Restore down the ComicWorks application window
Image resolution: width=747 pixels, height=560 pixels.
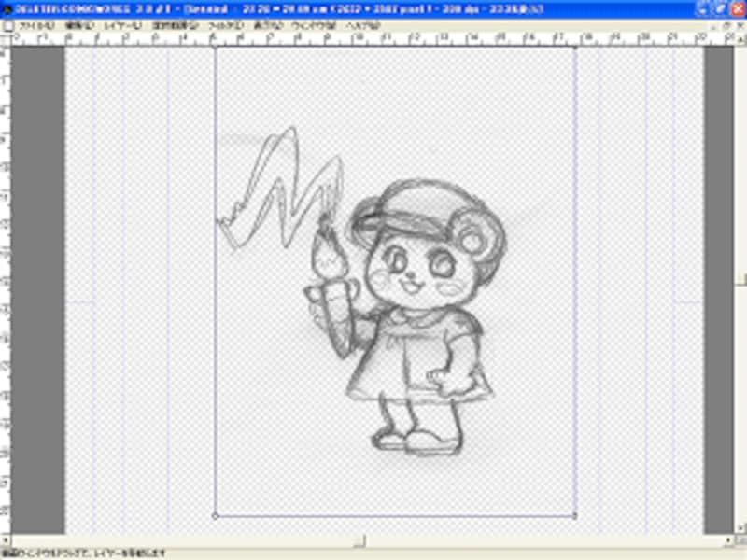[x=721, y=9]
